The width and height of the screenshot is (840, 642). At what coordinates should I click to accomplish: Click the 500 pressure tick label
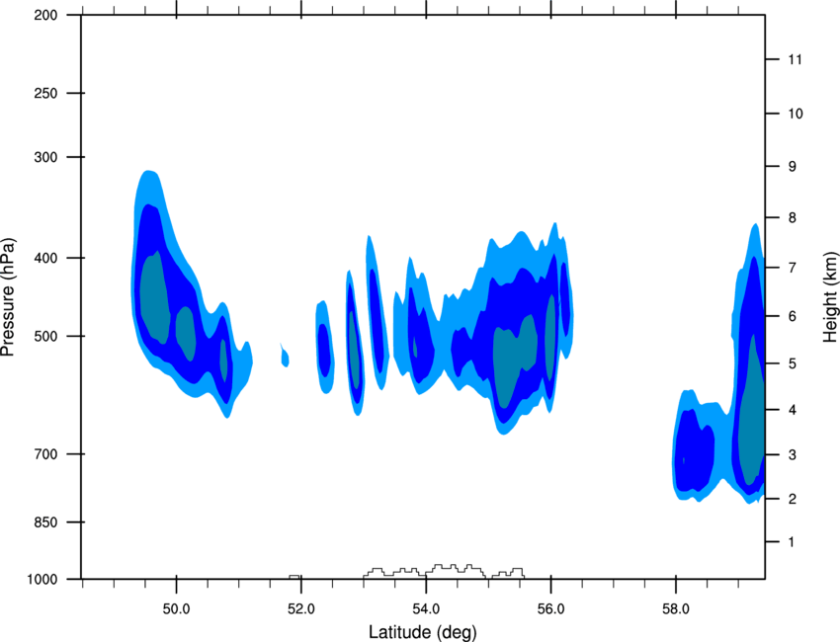45,336
